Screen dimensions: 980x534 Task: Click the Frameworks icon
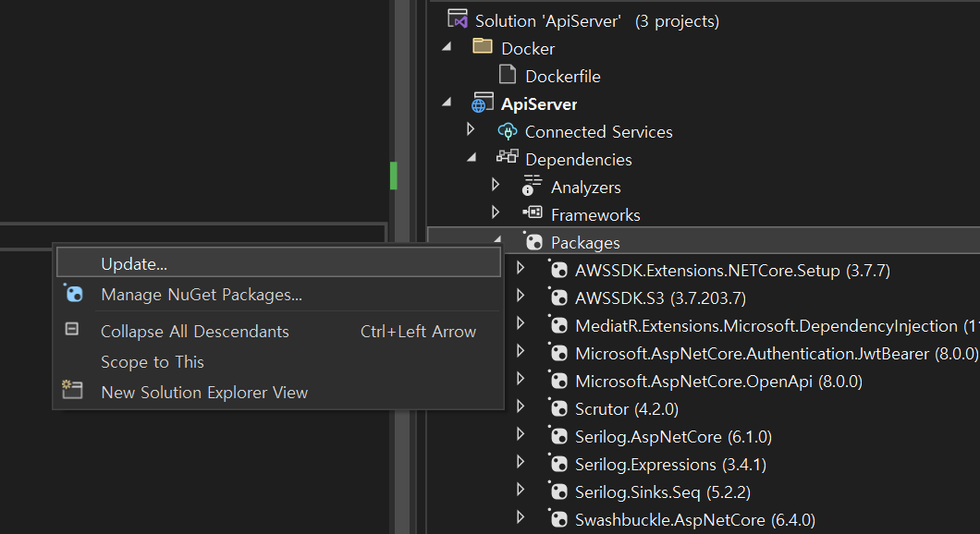coord(533,212)
